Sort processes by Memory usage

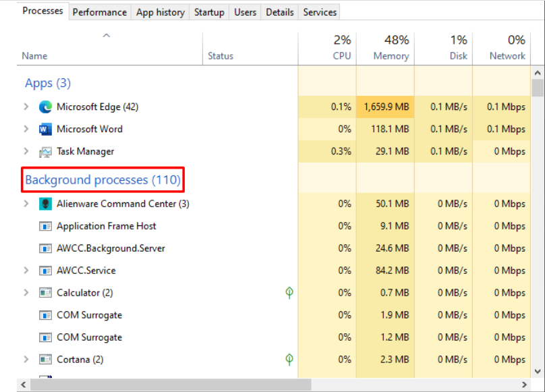(x=385, y=49)
